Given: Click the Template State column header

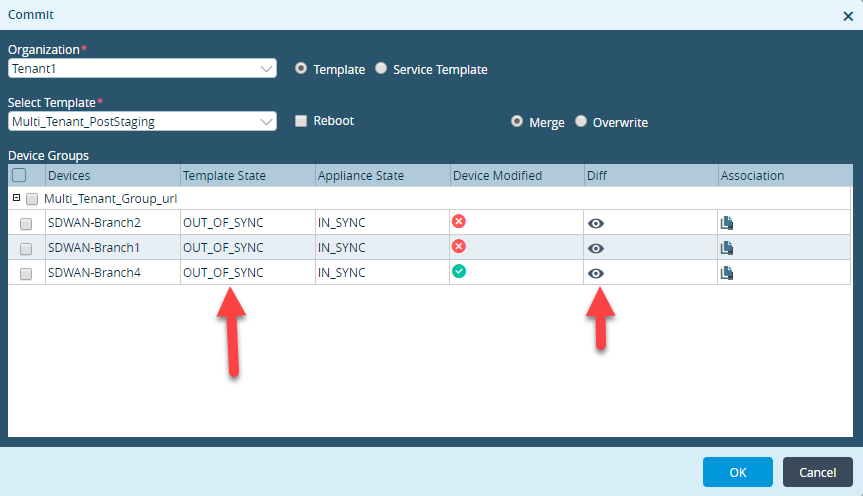Looking at the screenshot, I should 224,176.
